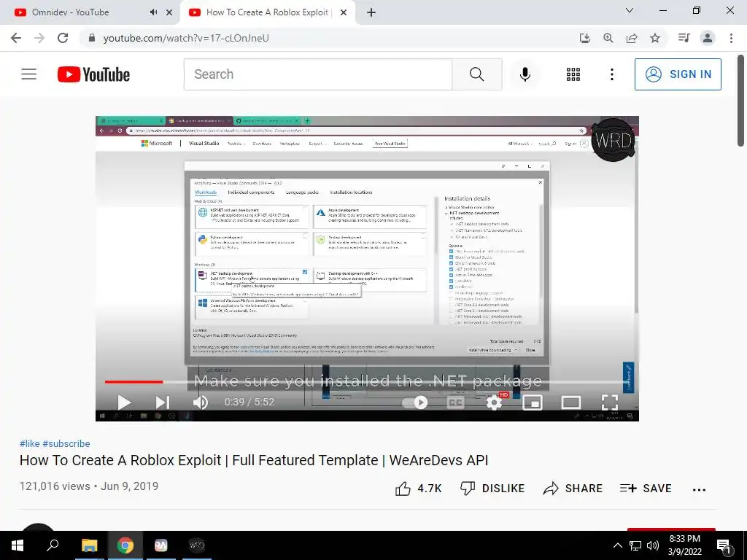Open the #subscribe hashtag link
The height and width of the screenshot is (560, 747).
66,444
